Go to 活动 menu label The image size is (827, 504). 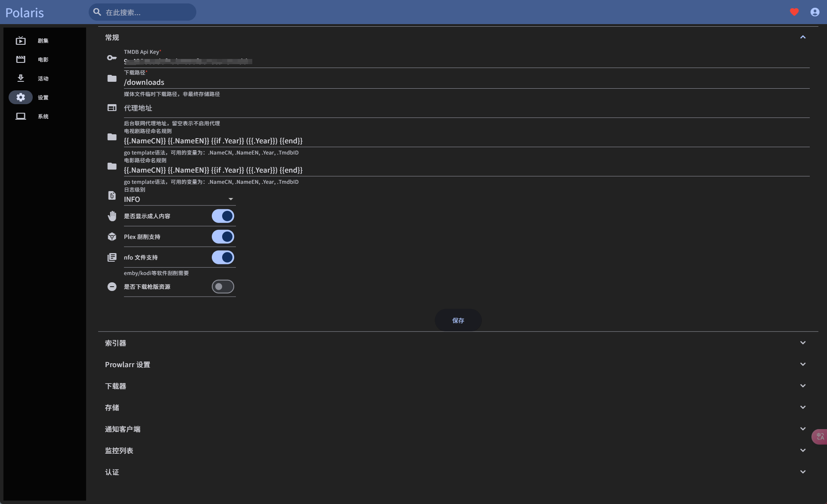tap(43, 79)
